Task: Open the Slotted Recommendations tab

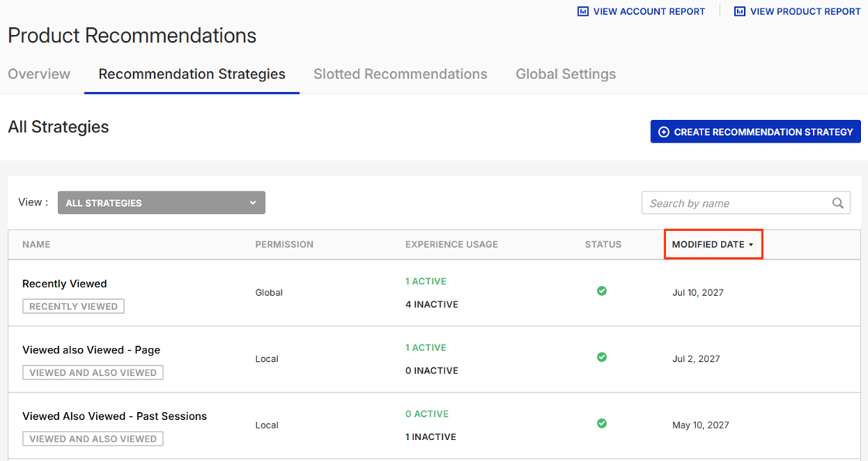Action: (400, 74)
